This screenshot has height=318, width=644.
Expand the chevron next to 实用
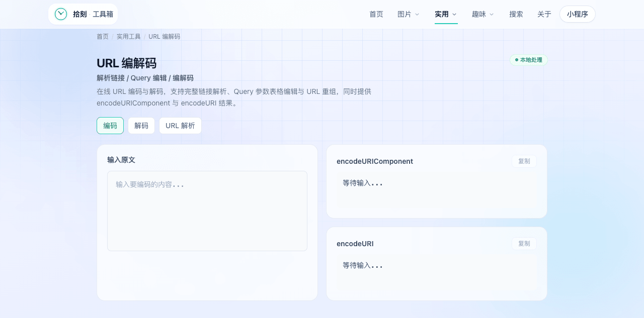[x=454, y=15]
